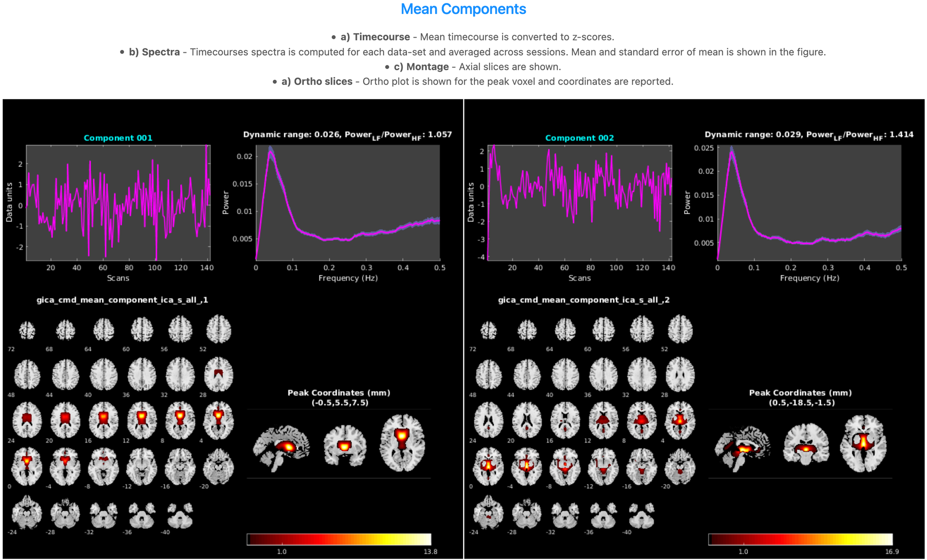Click Component 002 axial slice -12

(x=603, y=465)
